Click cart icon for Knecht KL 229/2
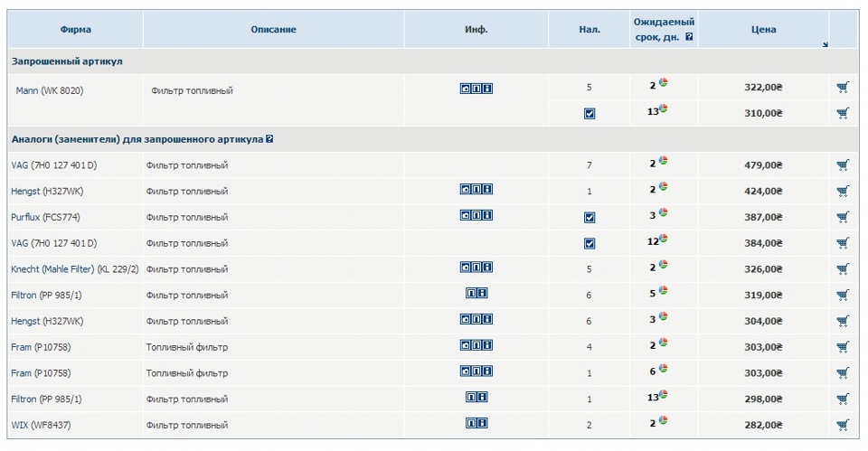This screenshot has height=451, width=868. (x=843, y=268)
